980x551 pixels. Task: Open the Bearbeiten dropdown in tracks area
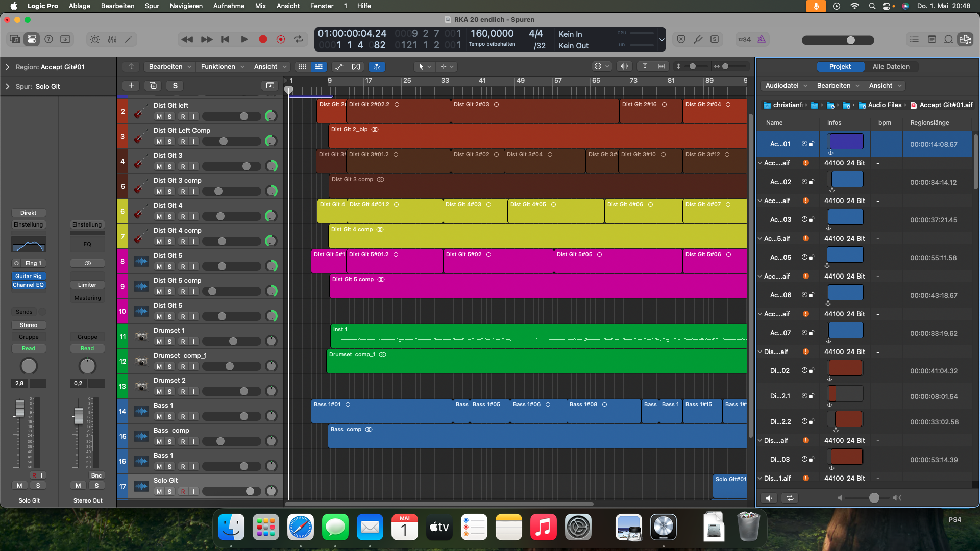click(170, 67)
